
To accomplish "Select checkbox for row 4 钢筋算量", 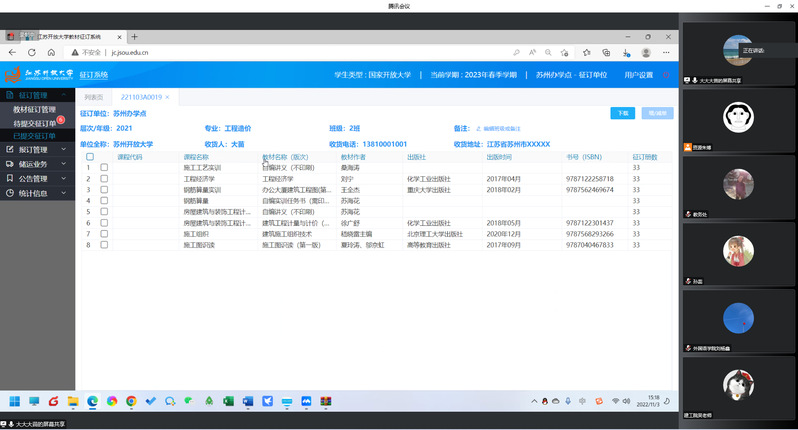I will click(x=104, y=200).
